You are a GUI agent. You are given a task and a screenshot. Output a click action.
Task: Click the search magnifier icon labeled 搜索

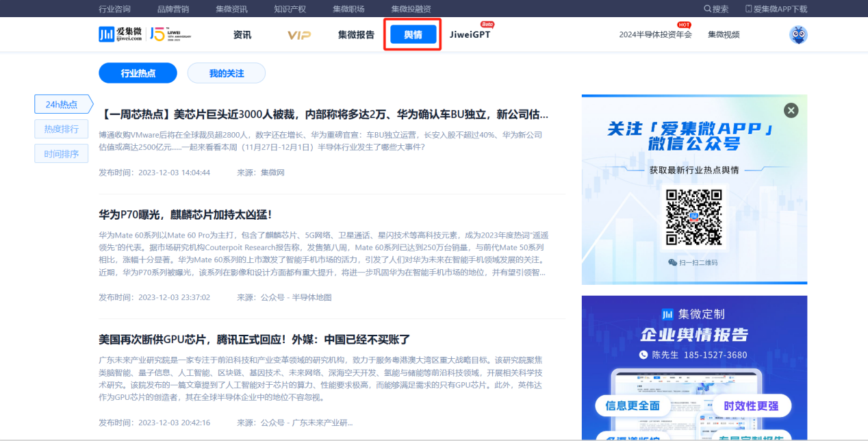708,9
